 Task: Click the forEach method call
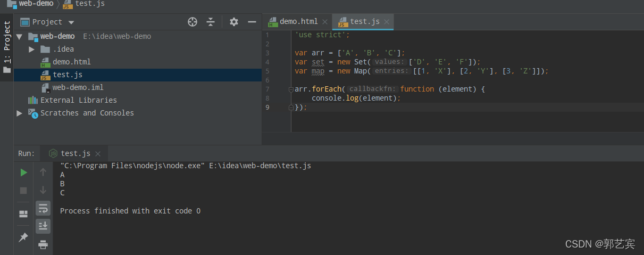[x=327, y=89]
